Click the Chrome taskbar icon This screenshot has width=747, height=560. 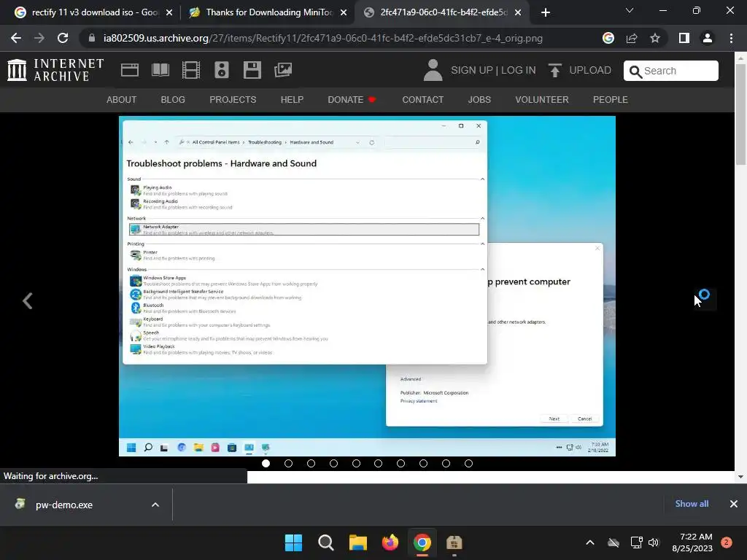[422, 542]
